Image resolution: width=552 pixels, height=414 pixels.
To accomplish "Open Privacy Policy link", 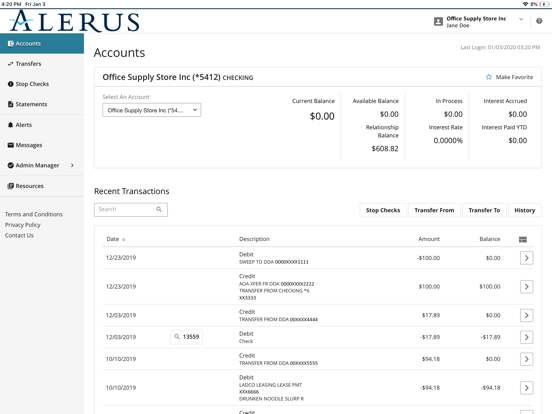I will point(23,225).
